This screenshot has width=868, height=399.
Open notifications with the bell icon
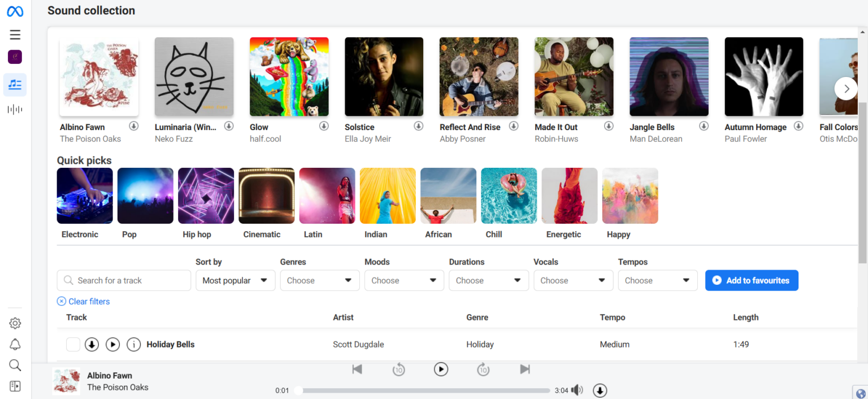pyautogui.click(x=15, y=344)
